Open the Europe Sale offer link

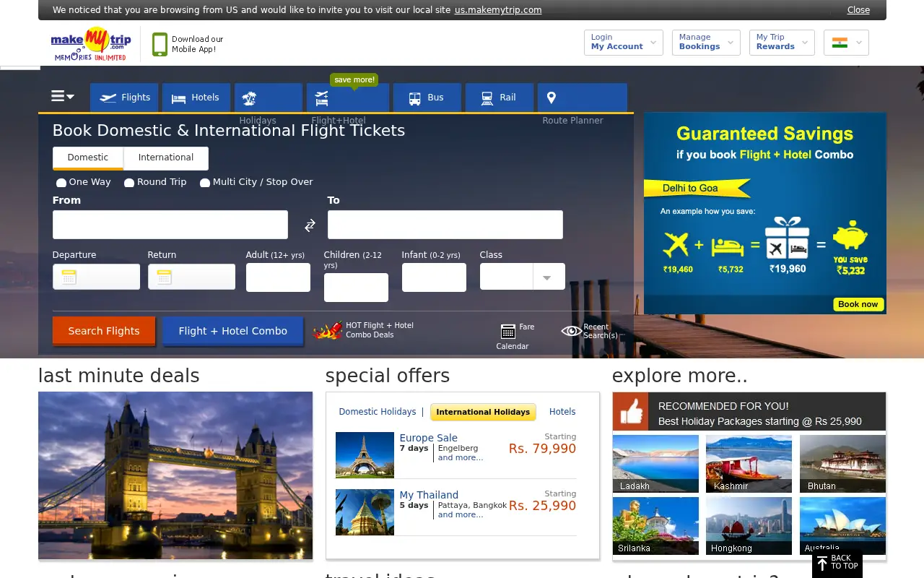click(x=429, y=438)
